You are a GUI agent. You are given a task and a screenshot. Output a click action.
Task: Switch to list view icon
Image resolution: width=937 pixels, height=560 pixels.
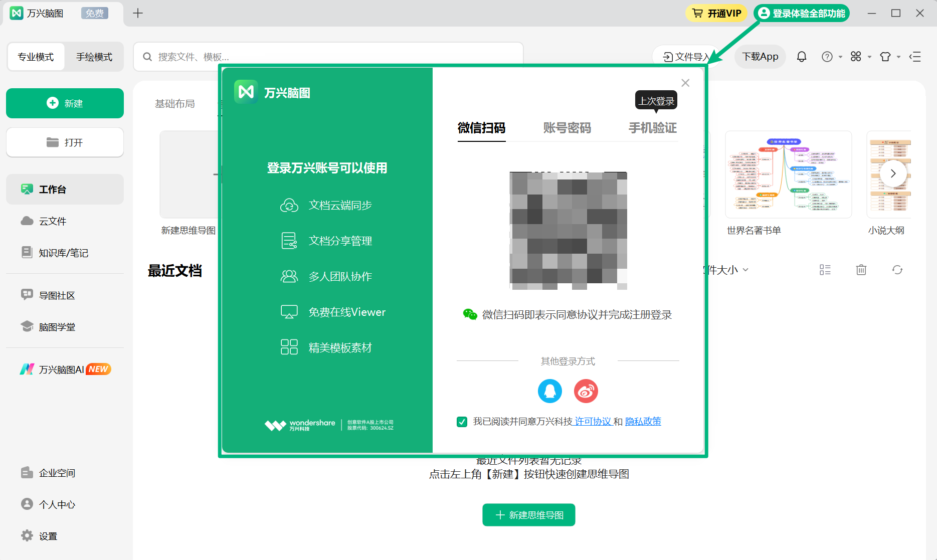(825, 270)
